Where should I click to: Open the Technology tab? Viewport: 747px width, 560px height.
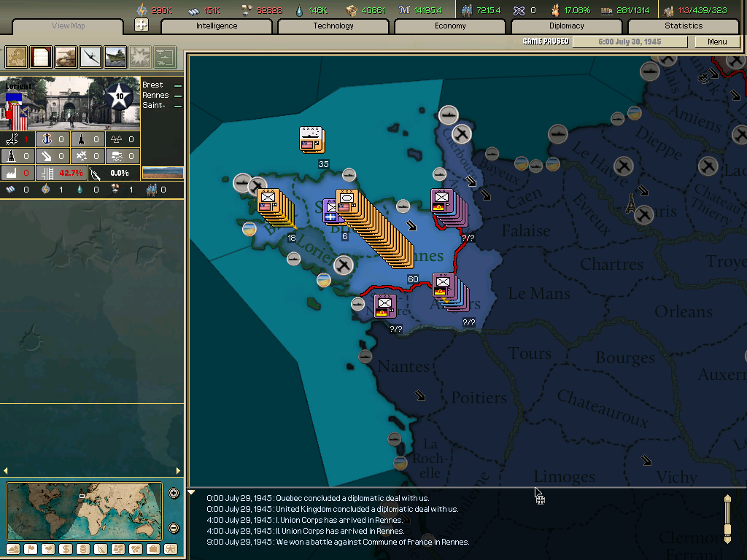(333, 26)
